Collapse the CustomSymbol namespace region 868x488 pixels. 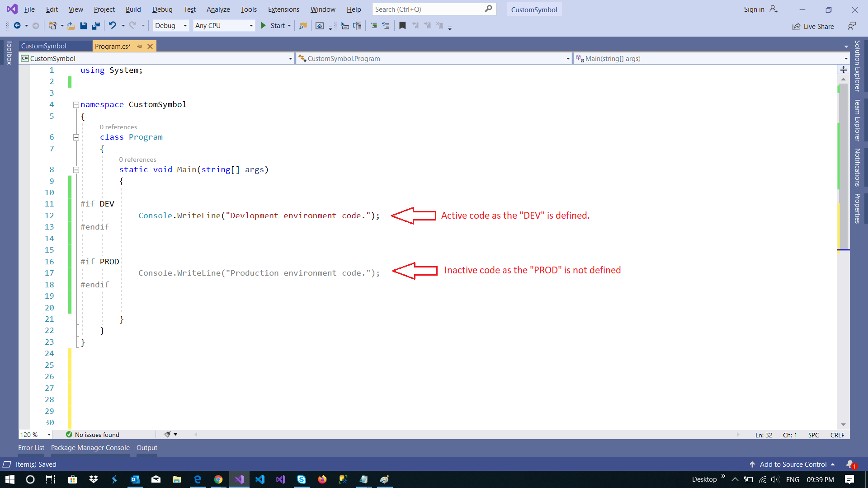point(76,104)
